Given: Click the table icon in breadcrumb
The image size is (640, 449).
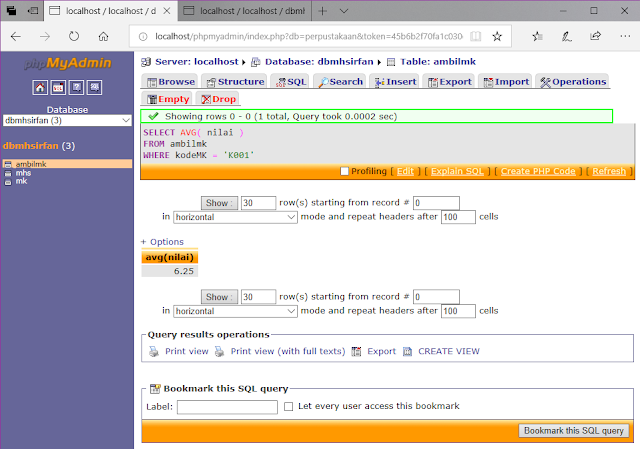Looking at the screenshot, I should pyautogui.click(x=391, y=62).
